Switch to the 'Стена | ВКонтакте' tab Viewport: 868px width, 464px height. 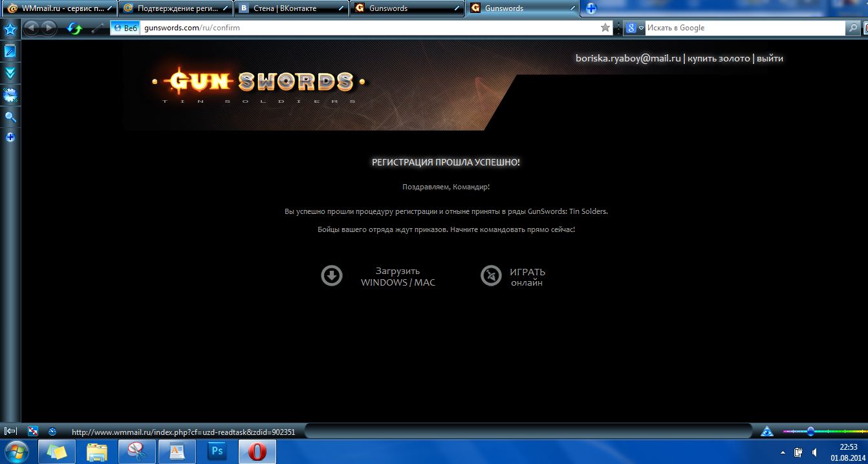[x=292, y=8]
